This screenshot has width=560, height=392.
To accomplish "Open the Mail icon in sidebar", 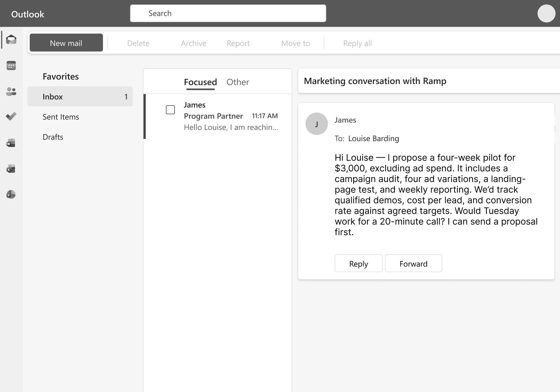I will click(11, 39).
